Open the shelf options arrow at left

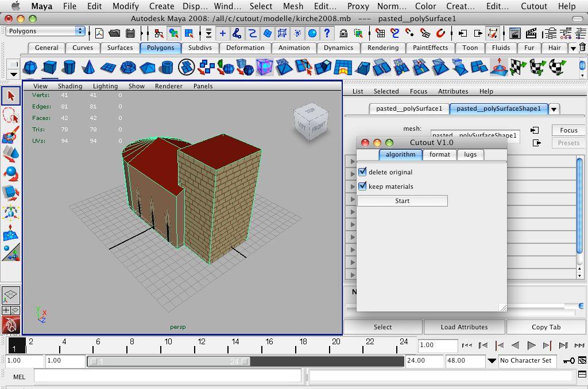[14, 74]
